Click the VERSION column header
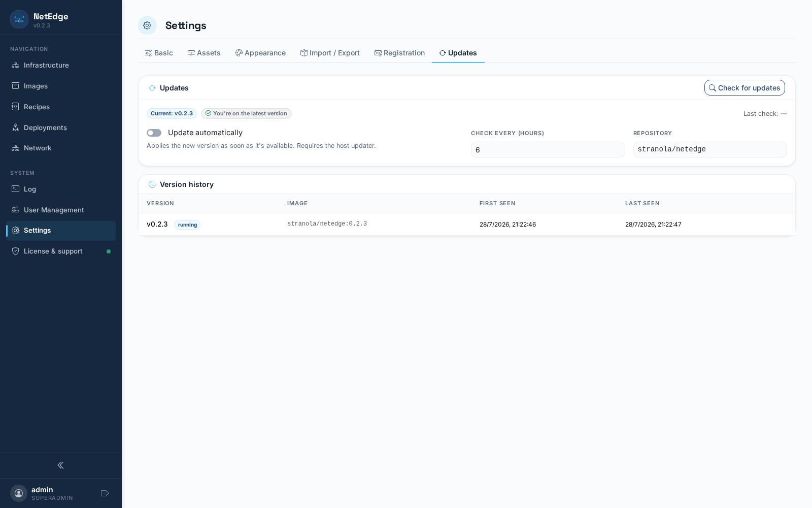The width and height of the screenshot is (812, 508). click(x=160, y=203)
